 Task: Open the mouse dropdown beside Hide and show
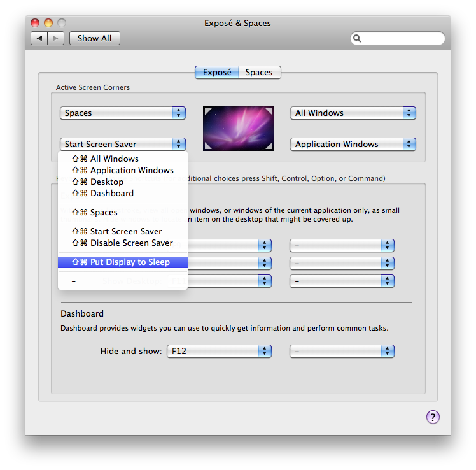click(342, 351)
